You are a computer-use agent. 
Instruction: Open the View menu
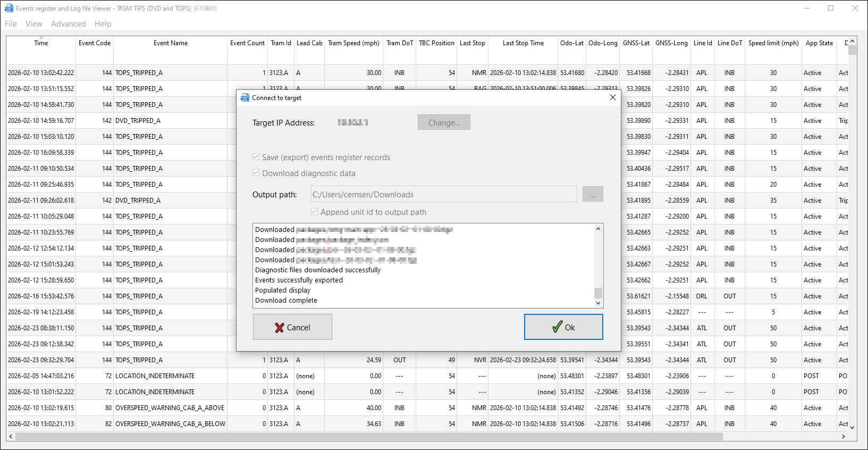(x=33, y=24)
